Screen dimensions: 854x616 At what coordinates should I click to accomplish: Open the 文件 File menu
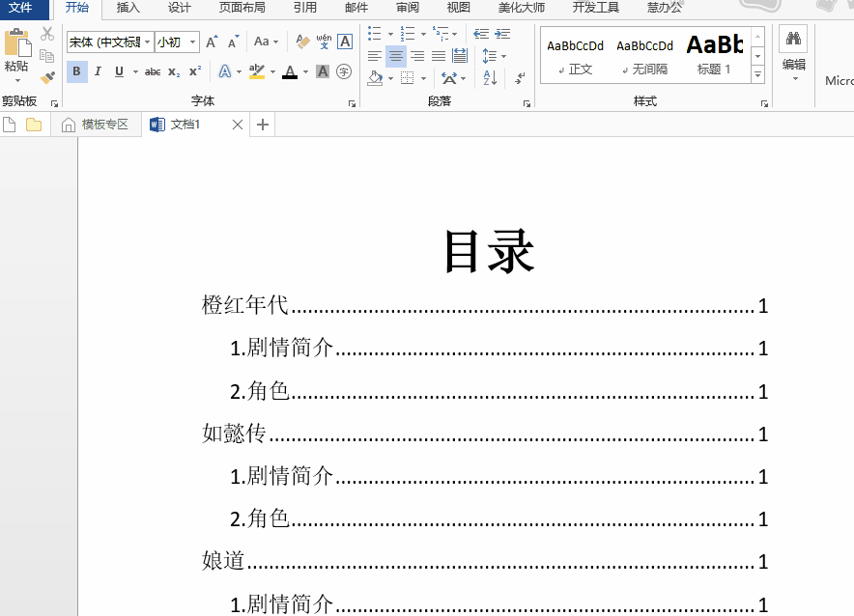[20, 8]
